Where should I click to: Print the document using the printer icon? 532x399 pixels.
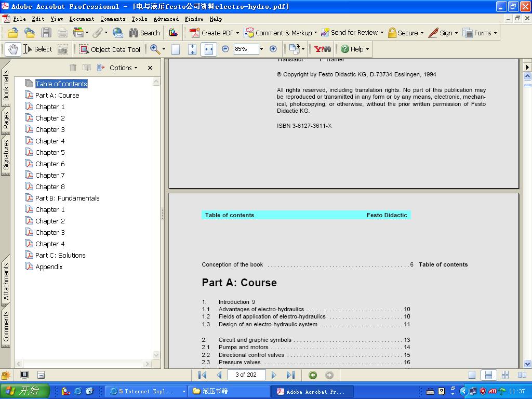[62, 33]
